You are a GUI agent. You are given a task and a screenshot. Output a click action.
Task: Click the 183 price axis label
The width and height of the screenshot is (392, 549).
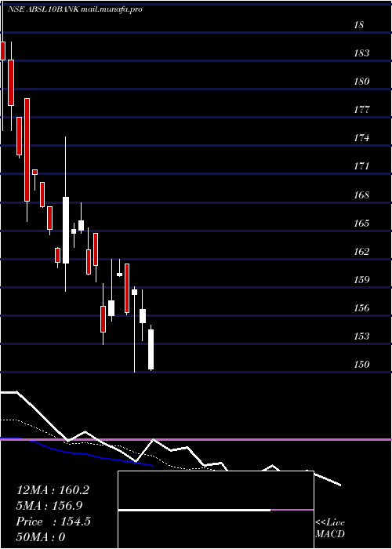coord(361,53)
